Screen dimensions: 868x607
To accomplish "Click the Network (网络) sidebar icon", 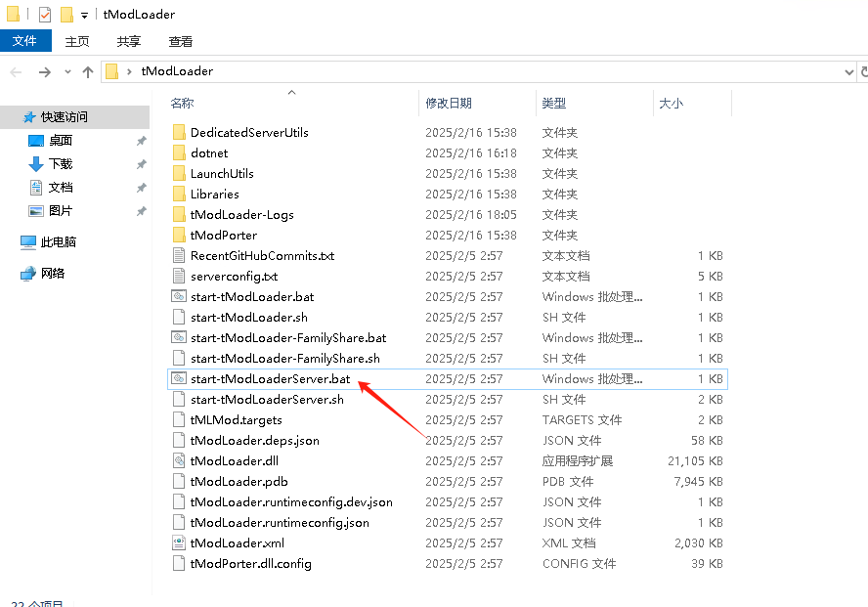I will pyautogui.click(x=28, y=274).
